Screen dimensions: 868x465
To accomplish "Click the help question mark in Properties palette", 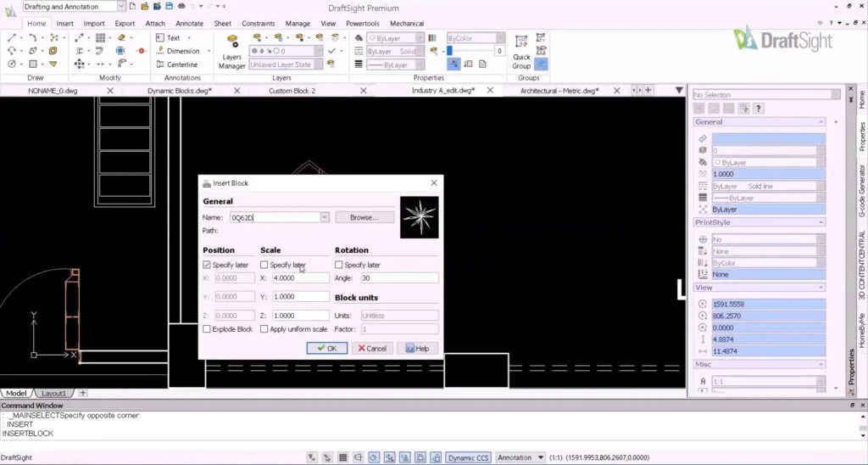I will point(759,108).
